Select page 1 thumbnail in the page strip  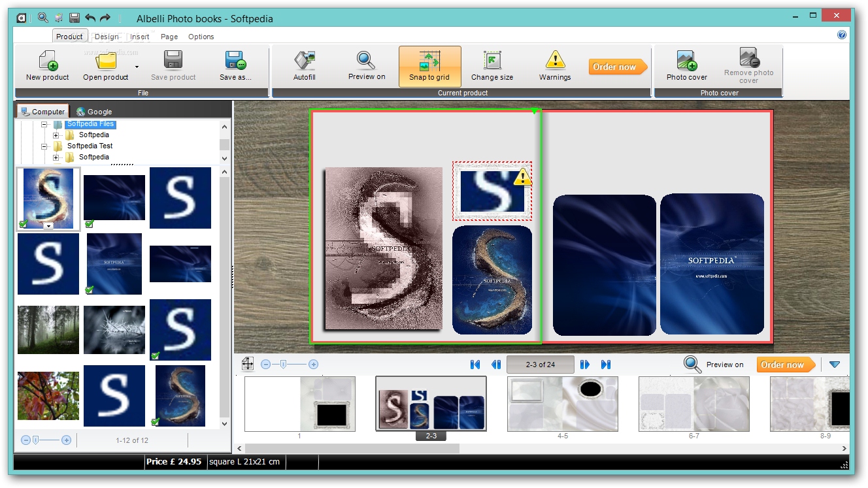[x=300, y=404]
